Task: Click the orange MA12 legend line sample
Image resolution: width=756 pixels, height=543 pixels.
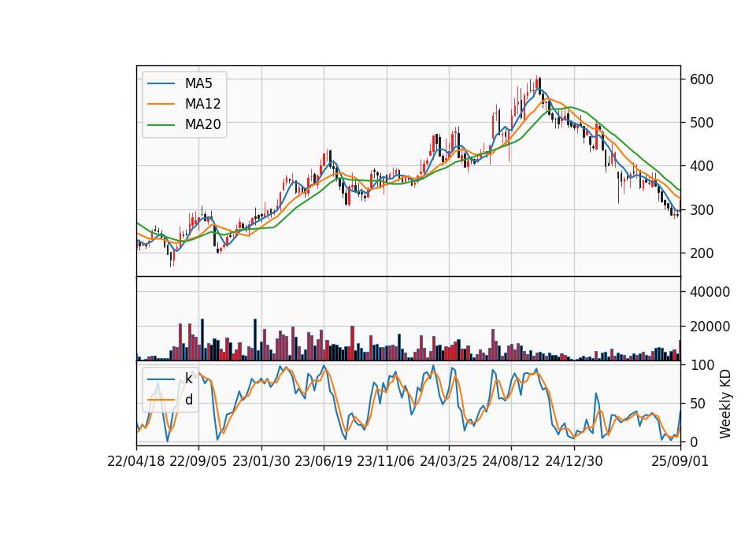Action: pos(161,104)
